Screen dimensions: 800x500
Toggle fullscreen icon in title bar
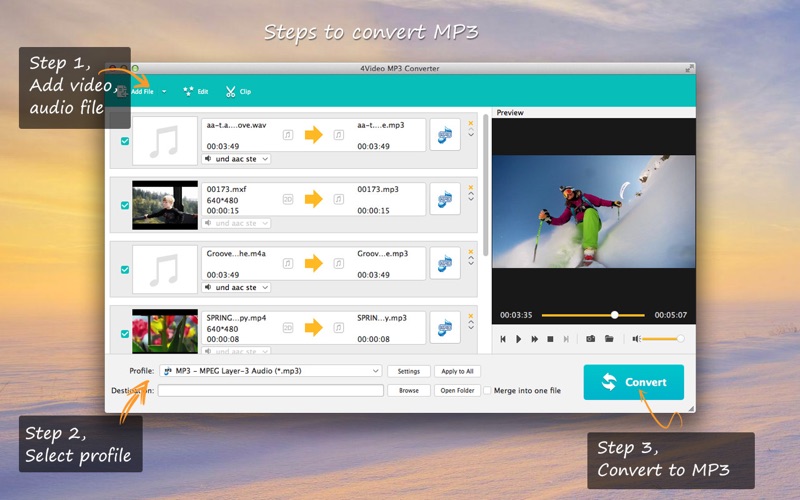click(689, 68)
